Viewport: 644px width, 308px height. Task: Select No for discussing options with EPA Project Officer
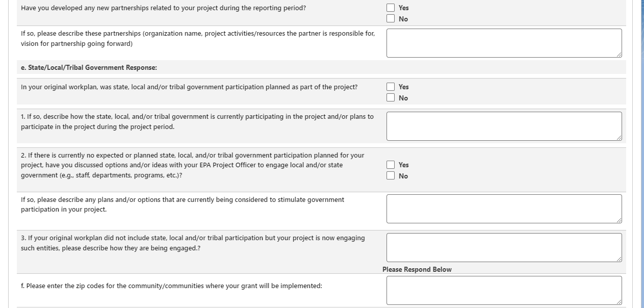(x=391, y=176)
